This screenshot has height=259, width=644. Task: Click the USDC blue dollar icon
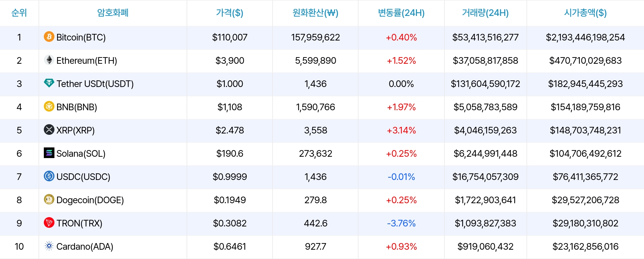[49, 176]
